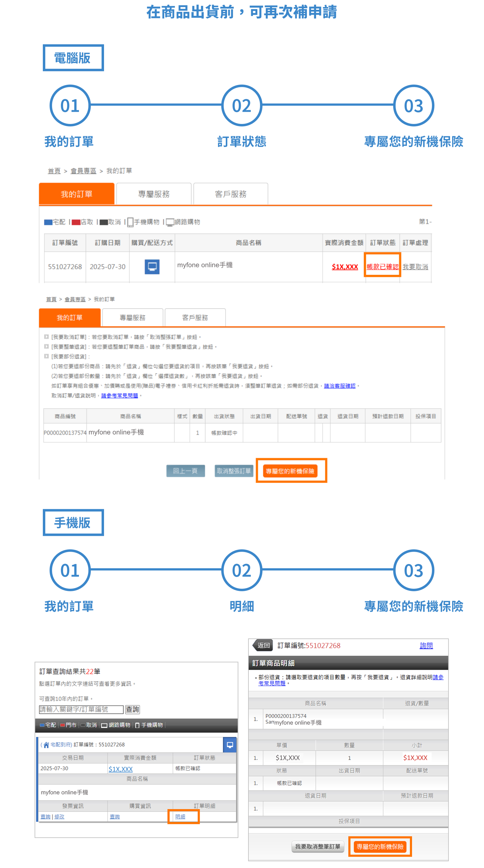
Task: Click the 網路購物 monitor icon in desktop legend
Action: (170, 222)
